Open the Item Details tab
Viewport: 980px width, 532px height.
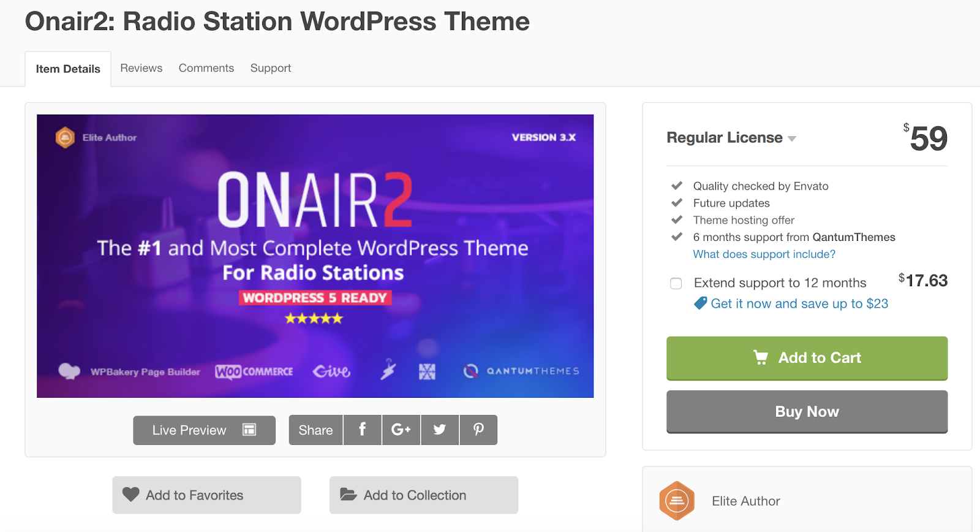[68, 69]
